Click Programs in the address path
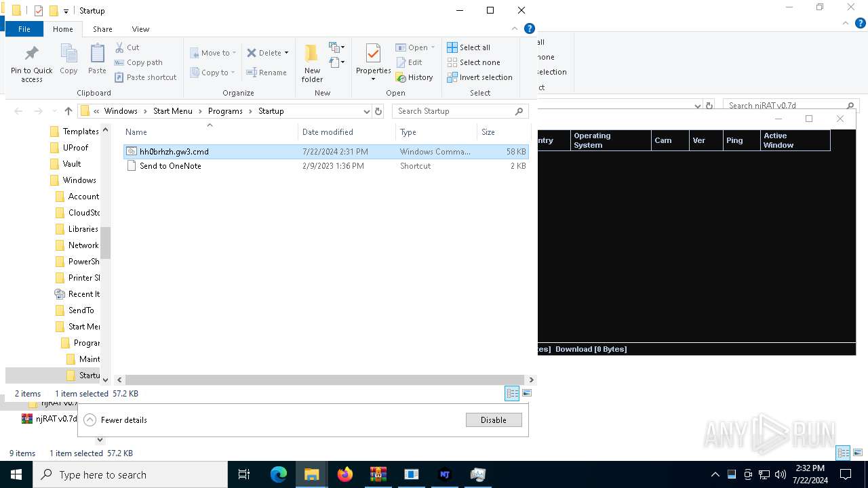Image resolution: width=868 pixels, height=488 pixels. (x=225, y=111)
